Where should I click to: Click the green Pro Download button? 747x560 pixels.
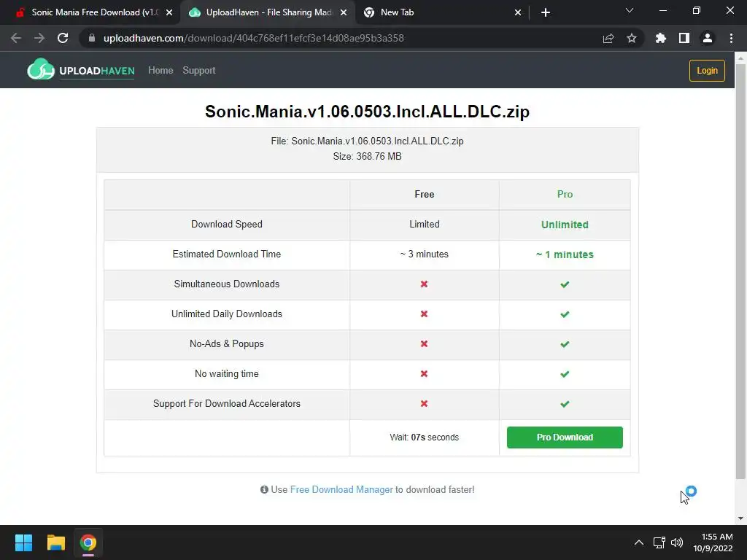[x=565, y=437]
